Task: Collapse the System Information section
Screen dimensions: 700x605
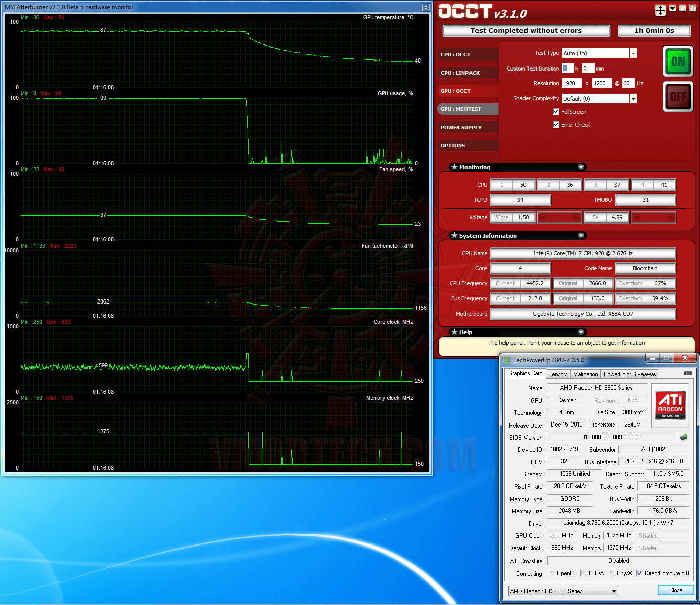Action: click(x=581, y=235)
